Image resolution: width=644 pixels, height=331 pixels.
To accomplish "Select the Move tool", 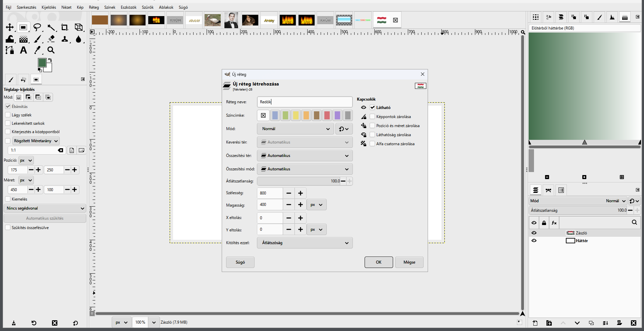I will tap(10, 27).
